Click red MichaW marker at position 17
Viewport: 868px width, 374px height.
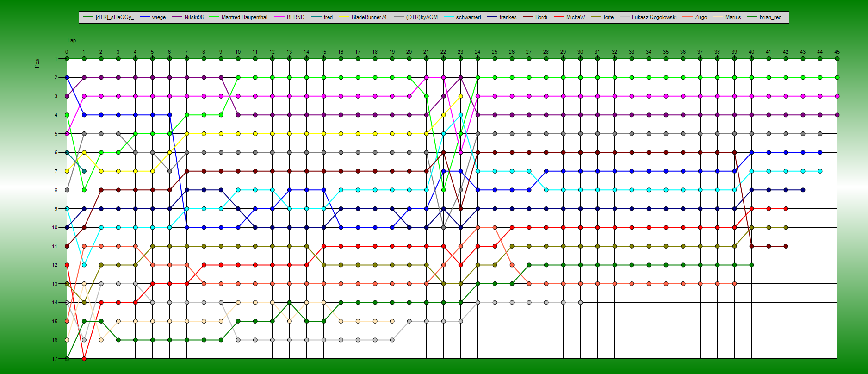(x=84, y=359)
